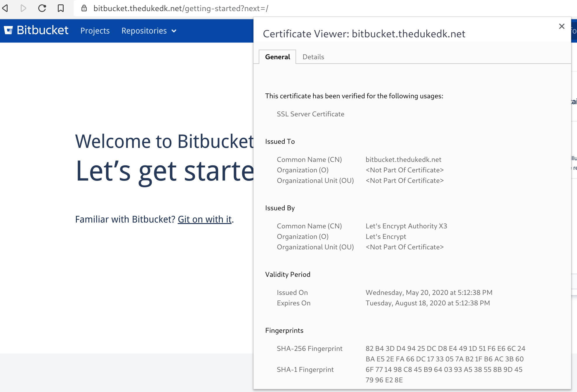The height and width of the screenshot is (392, 577).
Task: Click the Bitbucket wordmark text
Action: pos(43,30)
